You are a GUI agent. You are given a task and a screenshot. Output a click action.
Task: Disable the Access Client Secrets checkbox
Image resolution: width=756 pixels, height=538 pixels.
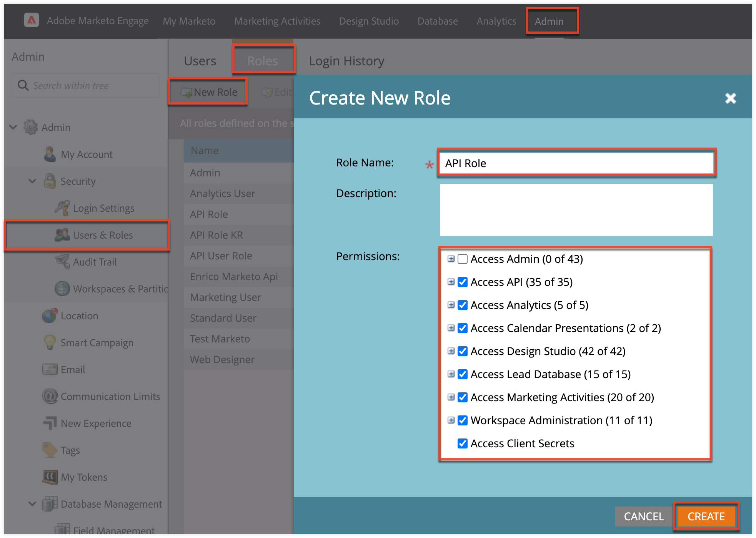[462, 443]
